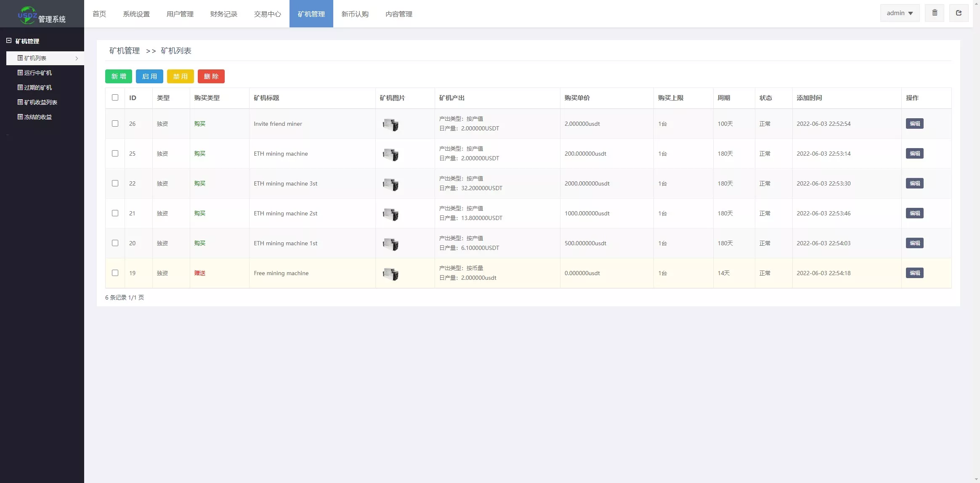Click the 运行中矿机 list icon in sidebar

tap(20, 73)
